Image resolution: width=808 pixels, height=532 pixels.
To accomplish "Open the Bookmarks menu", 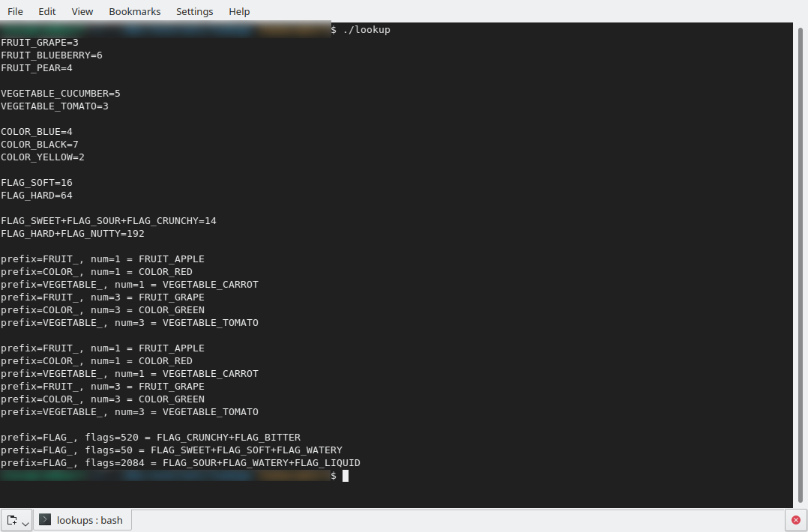I will (135, 11).
